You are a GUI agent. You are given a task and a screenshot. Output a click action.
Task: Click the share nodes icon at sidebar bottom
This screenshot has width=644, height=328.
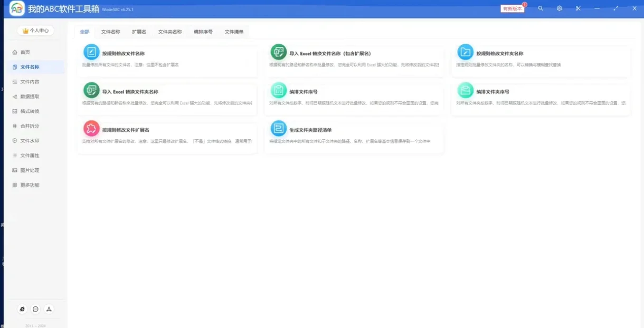(x=49, y=309)
